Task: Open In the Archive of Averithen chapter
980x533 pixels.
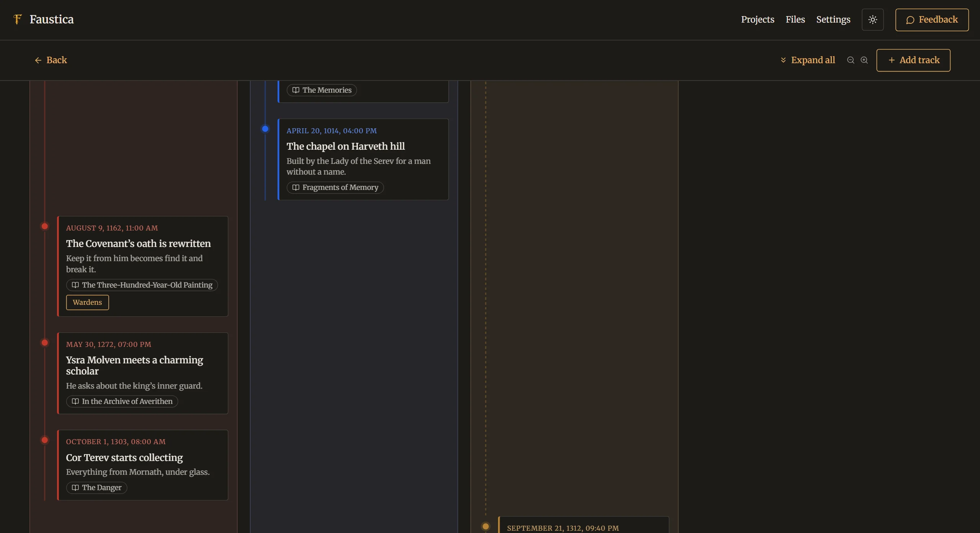Action: [x=122, y=401]
